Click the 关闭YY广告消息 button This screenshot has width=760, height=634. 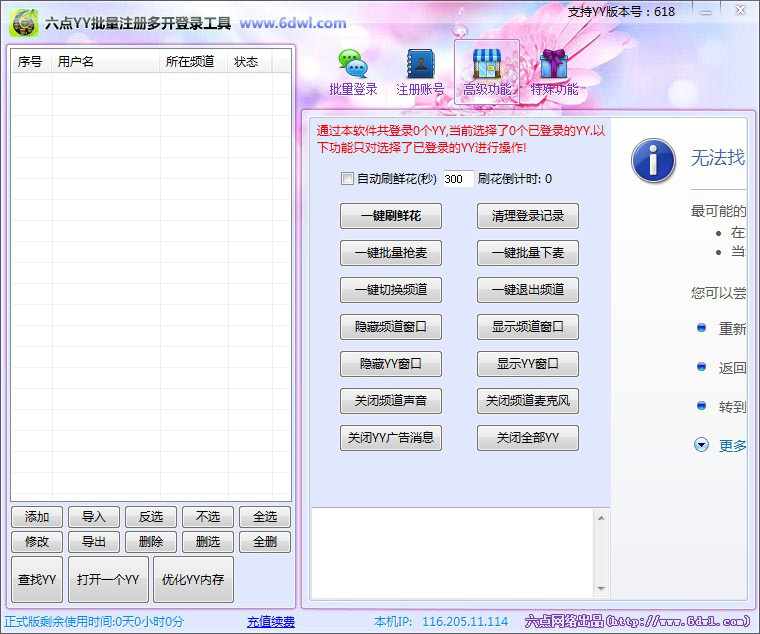click(391, 438)
